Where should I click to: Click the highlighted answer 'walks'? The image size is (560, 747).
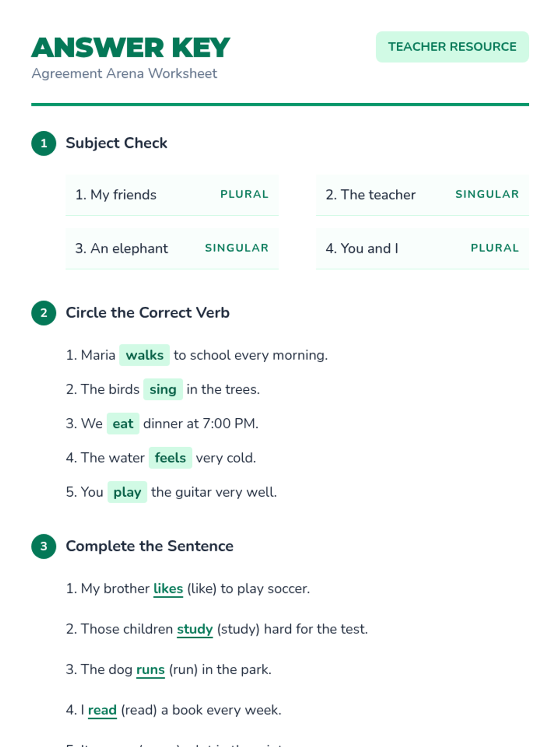[x=145, y=355]
